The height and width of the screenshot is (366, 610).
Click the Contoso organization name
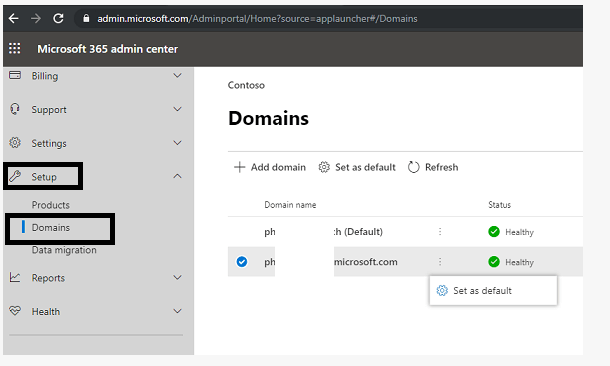click(x=246, y=85)
